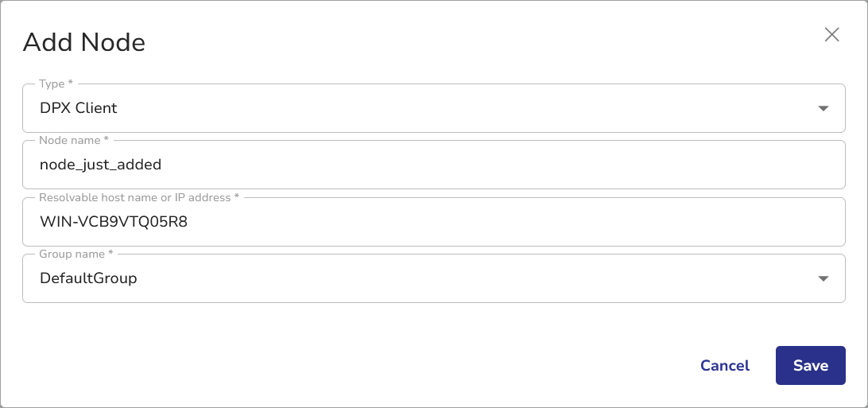Click the Add Node dialog title
The image size is (868, 408).
coord(84,42)
